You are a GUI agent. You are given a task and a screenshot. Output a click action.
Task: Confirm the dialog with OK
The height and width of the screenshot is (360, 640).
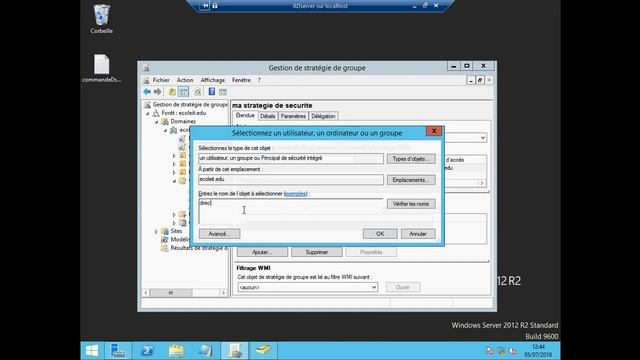point(380,234)
